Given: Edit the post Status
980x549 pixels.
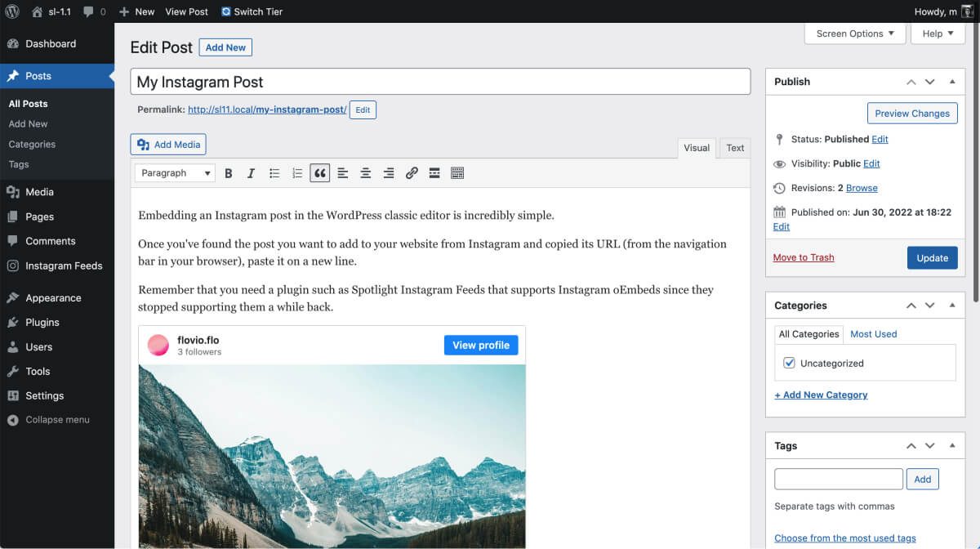Looking at the screenshot, I should point(880,139).
